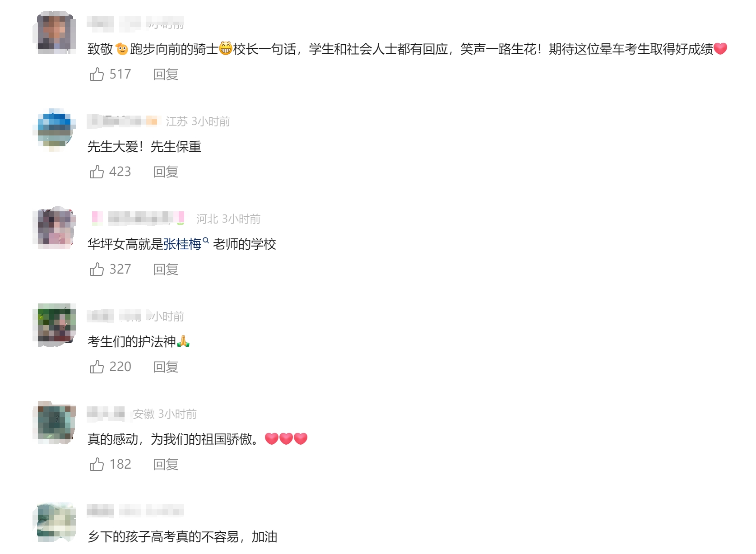This screenshot has width=756, height=554.
Task: Open the 安徽 commenter's avatar
Action: click(55, 423)
